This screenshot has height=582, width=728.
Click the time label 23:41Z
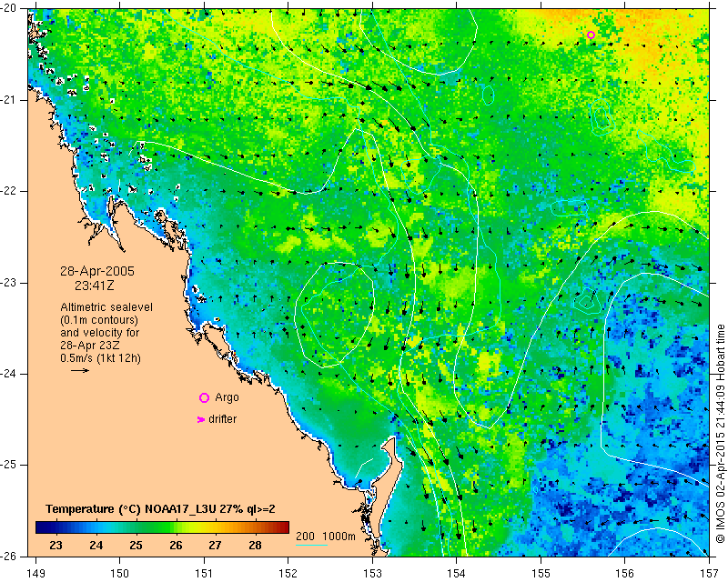click(95, 286)
